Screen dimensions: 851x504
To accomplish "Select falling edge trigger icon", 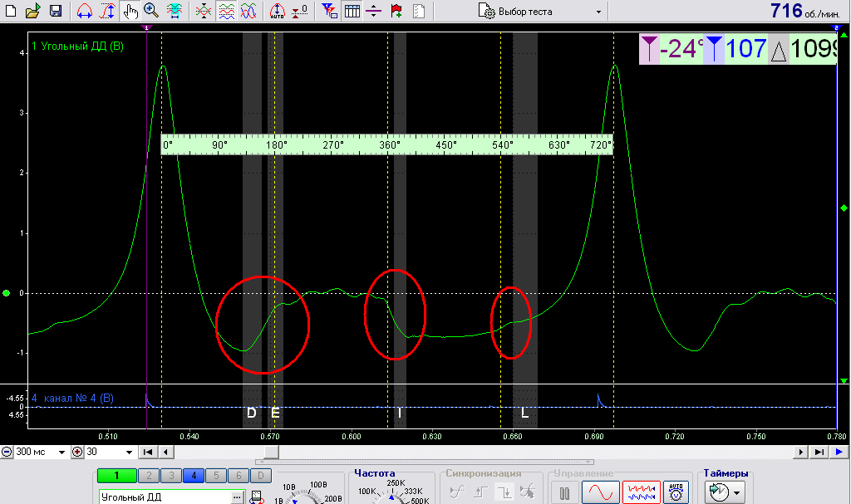I will pyautogui.click(x=504, y=492).
